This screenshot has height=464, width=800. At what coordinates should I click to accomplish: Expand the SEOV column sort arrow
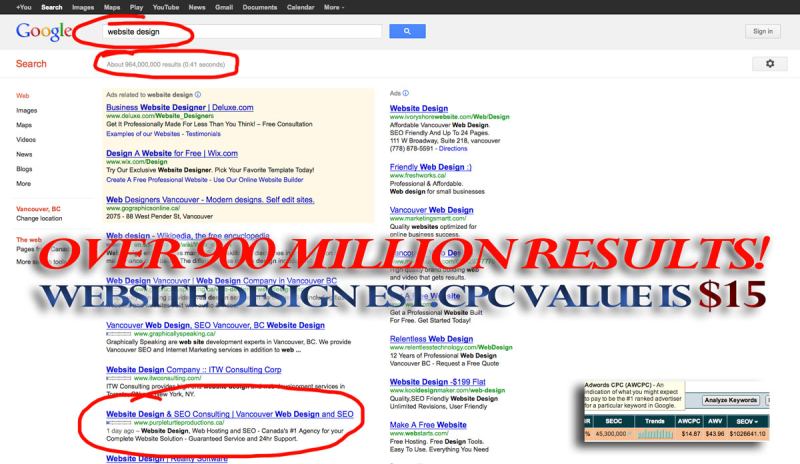point(756,422)
